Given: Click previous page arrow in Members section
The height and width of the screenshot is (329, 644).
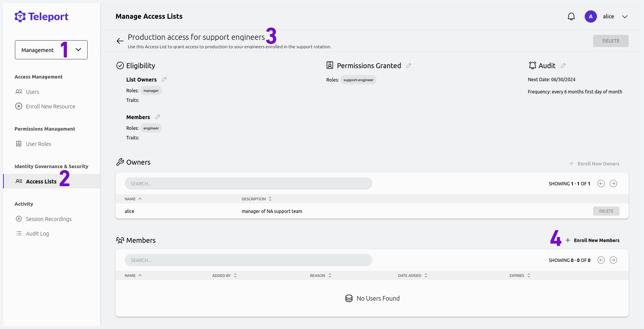Looking at the screenshot, I should click(x=601, y=260).
